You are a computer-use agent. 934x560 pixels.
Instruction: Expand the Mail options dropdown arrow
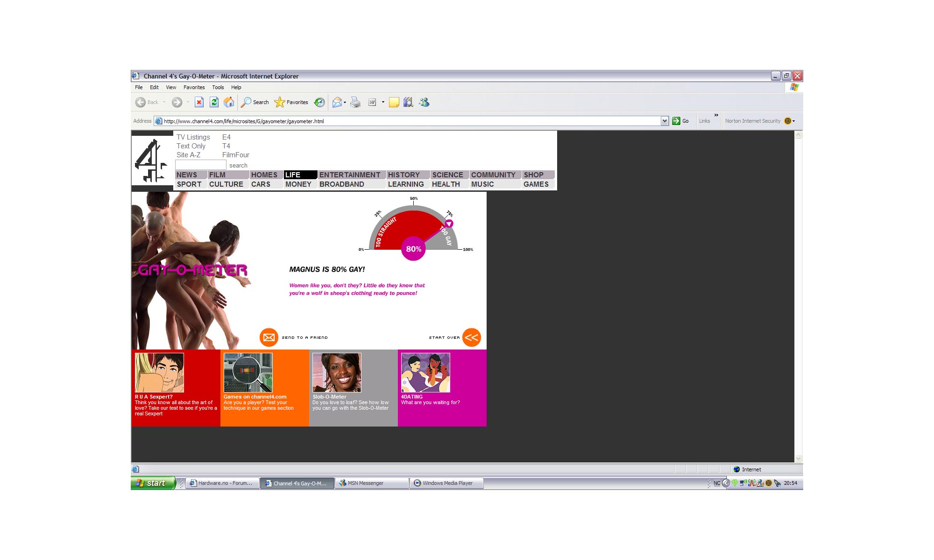(x=345, y=102)
